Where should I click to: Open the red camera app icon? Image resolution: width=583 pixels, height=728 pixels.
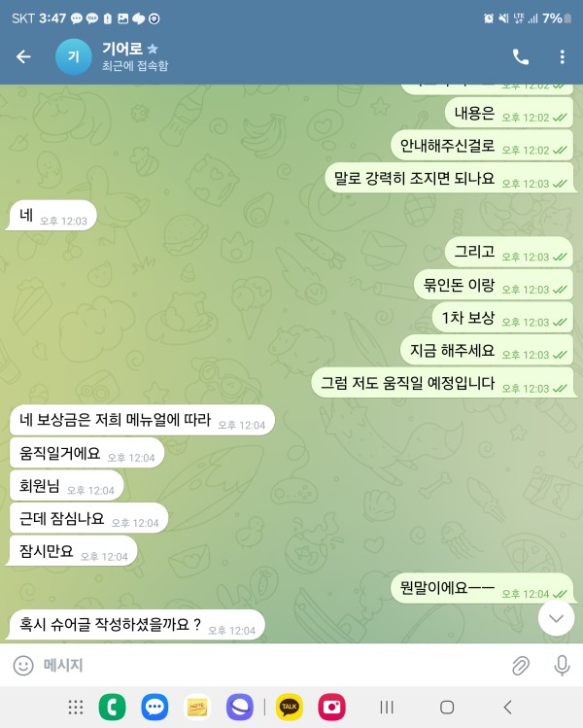(332, 708)
